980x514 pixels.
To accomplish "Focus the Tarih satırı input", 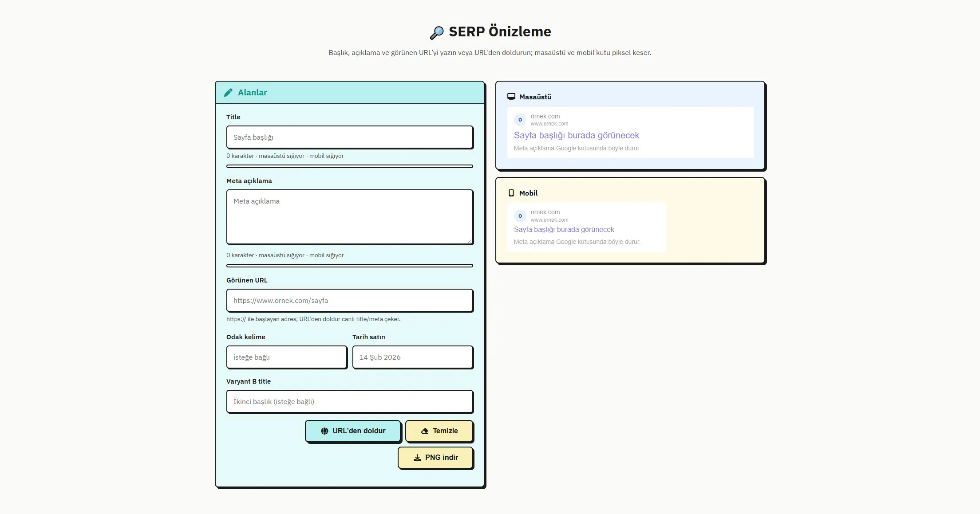I will [413, 357].
